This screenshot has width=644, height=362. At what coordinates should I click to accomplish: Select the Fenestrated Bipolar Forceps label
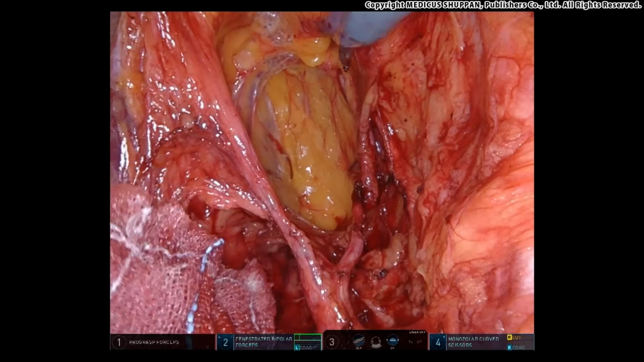(264, 342)
